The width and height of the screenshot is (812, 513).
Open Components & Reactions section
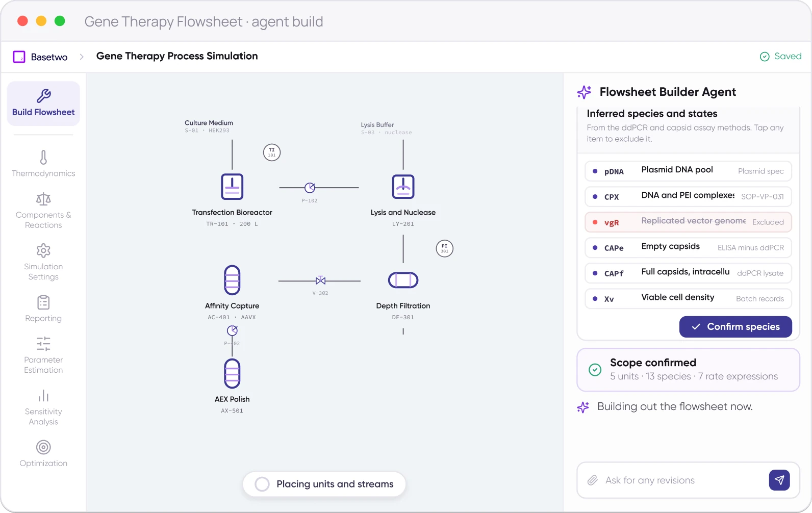[43, 211]
